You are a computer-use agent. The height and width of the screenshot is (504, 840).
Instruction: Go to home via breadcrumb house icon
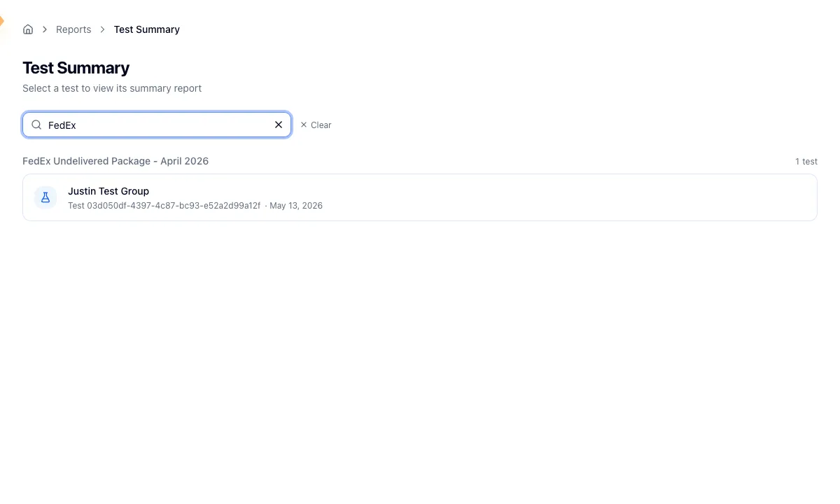coord(28,29)
